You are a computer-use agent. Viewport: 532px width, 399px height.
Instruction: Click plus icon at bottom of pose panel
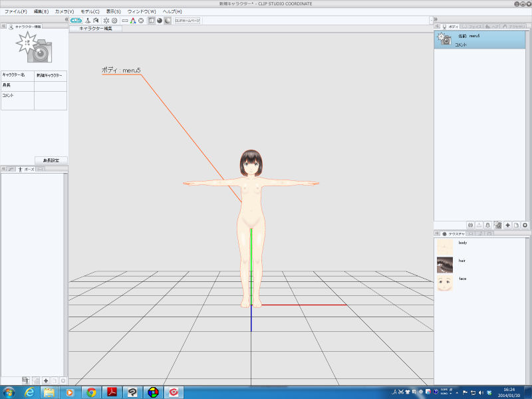pyautogui.click(x=46, y=380)
